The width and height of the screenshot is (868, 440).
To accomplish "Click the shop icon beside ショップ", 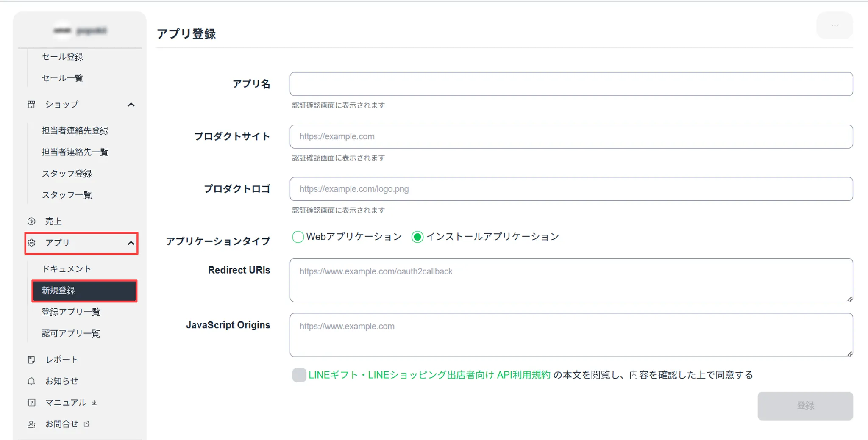I will 31,105.
